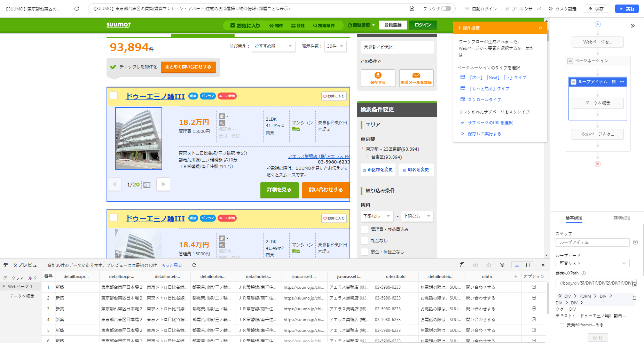Tick the プロキシサーバ checkbox in the toolbar
Screen dimensions: 644x343
point(507,9)
